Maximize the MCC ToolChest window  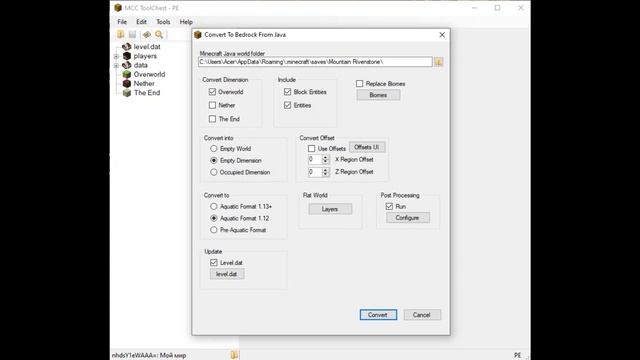coord(498,8)
